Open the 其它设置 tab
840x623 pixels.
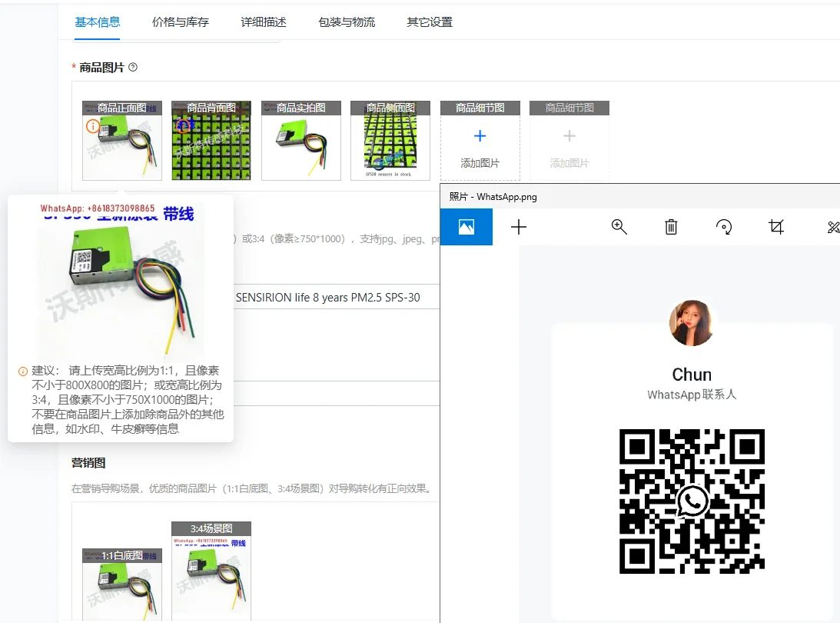pyautogui.click(x=429, y=22)
